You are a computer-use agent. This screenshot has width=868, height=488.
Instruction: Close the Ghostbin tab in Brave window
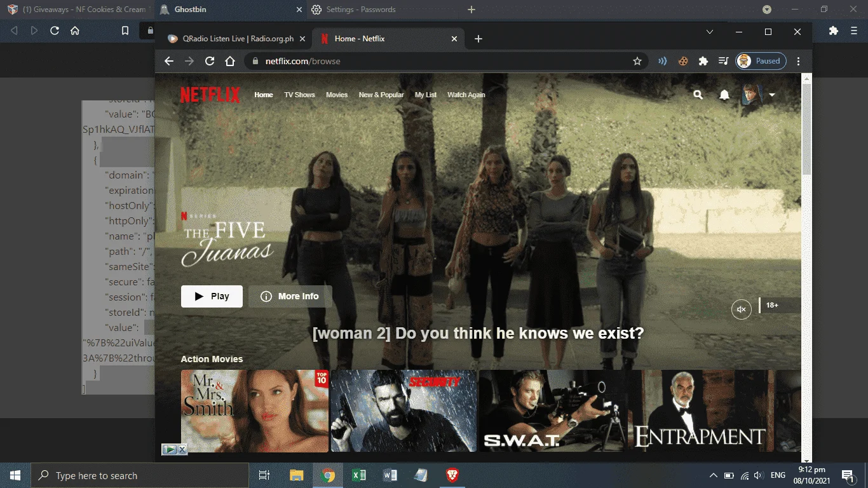(300, 10)
